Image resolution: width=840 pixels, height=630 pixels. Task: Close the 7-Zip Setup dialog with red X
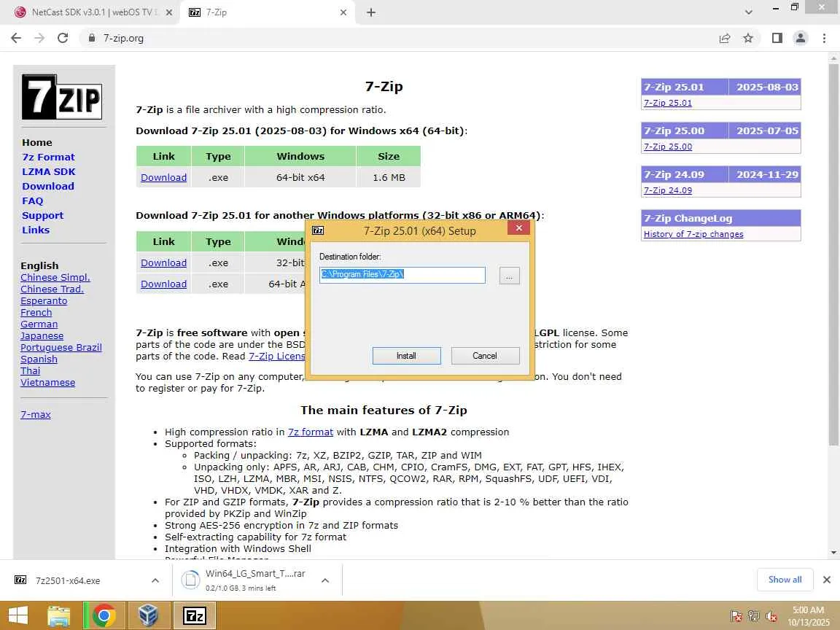518,228
